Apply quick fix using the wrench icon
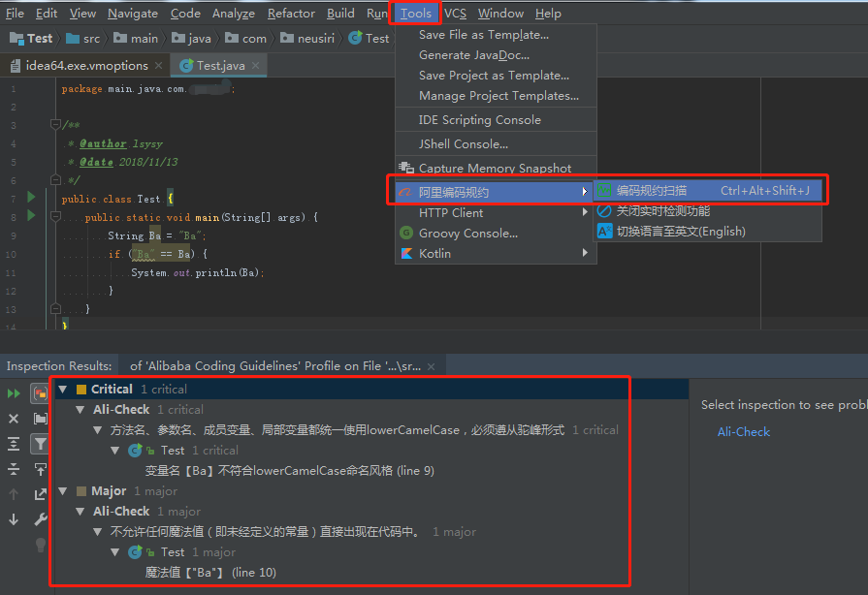Image resolution: width=868 pixels, height=595 pixels. point(40,517)
